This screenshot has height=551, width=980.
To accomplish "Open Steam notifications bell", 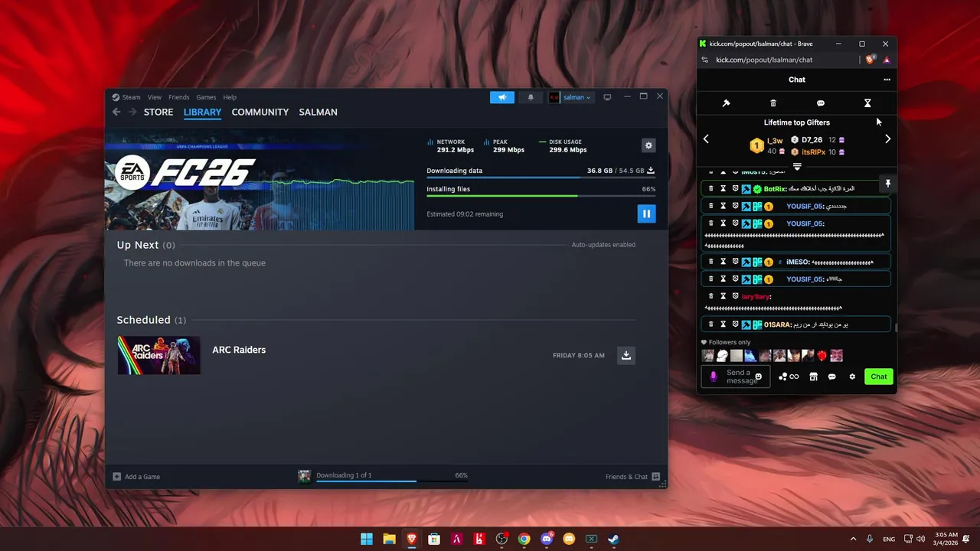I will click(531, 97).
